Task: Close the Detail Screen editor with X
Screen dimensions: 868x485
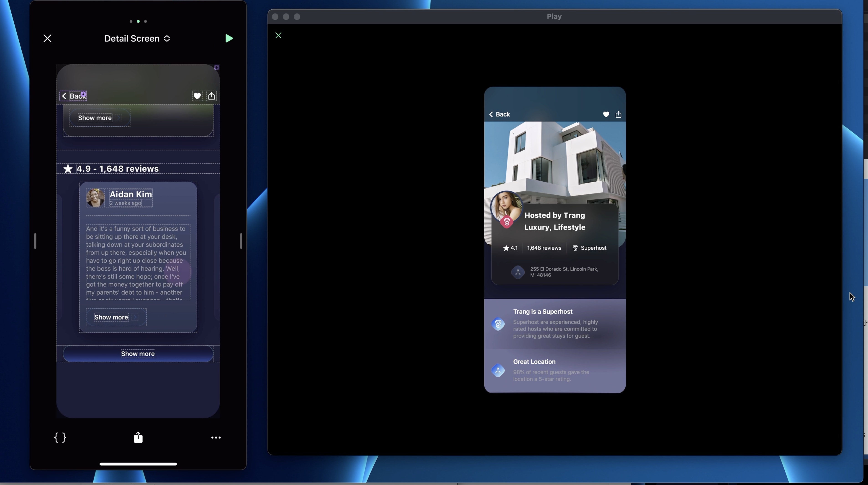Action: coord(48,39)
